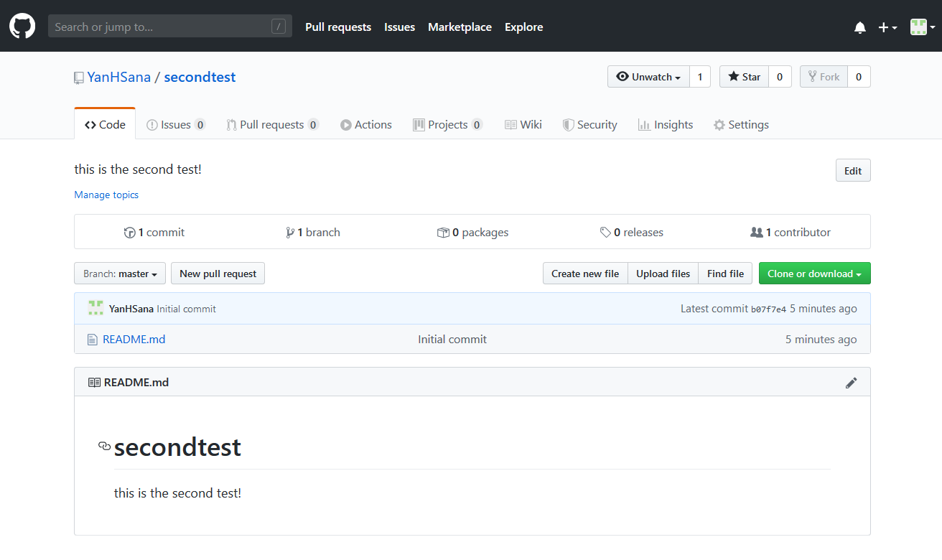Open Initial commit link in README.md row
The image size is (942, 560).
[x=452, y=339]
